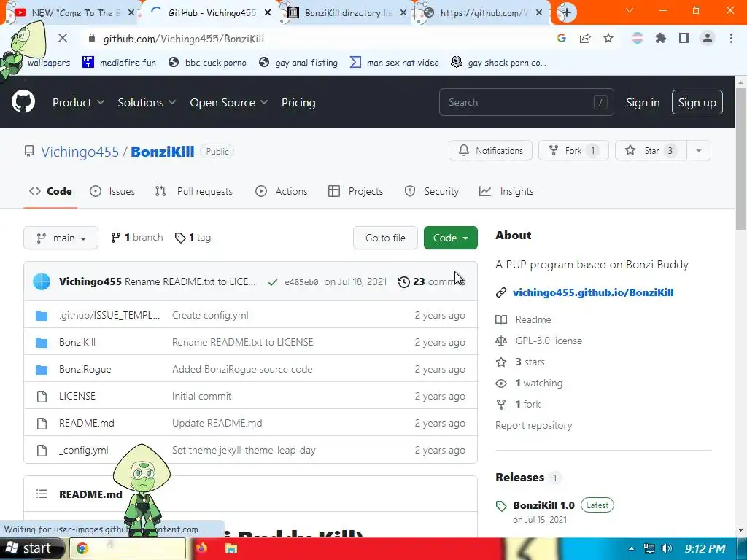Open the Extensions puzzle piece icon
The width and height of the screenshot is (747, 560).
tap(660, 38)
